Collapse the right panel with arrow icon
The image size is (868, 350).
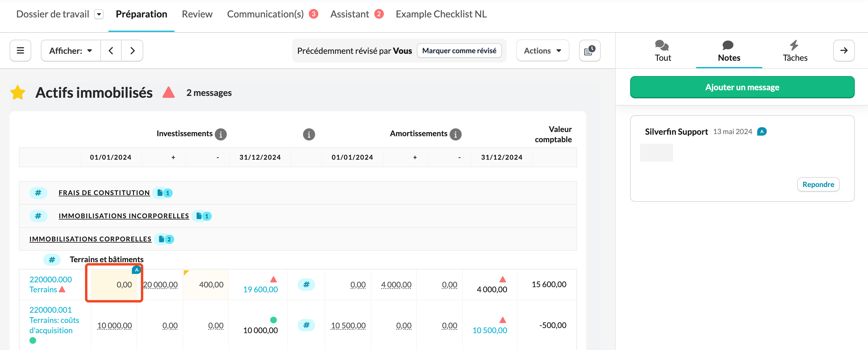tap(843, 51)
